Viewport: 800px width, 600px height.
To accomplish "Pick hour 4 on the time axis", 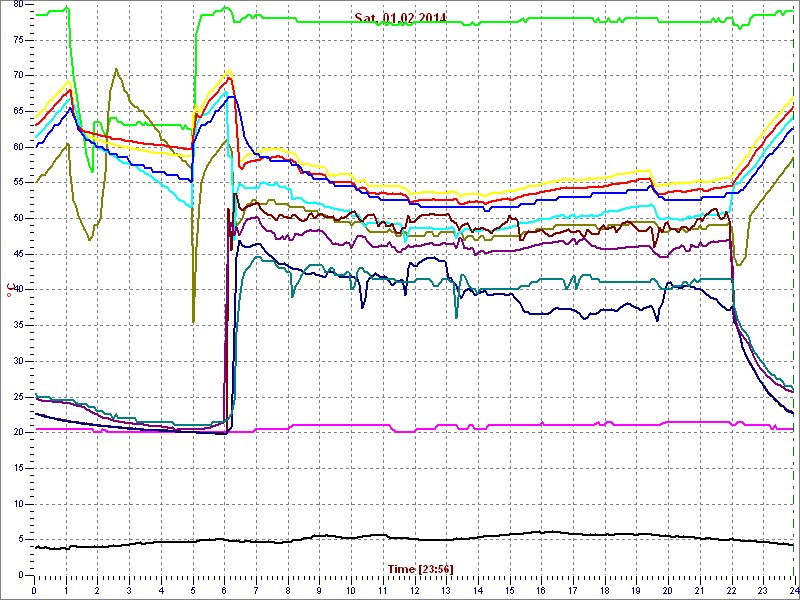I will (x=161, y=590).
